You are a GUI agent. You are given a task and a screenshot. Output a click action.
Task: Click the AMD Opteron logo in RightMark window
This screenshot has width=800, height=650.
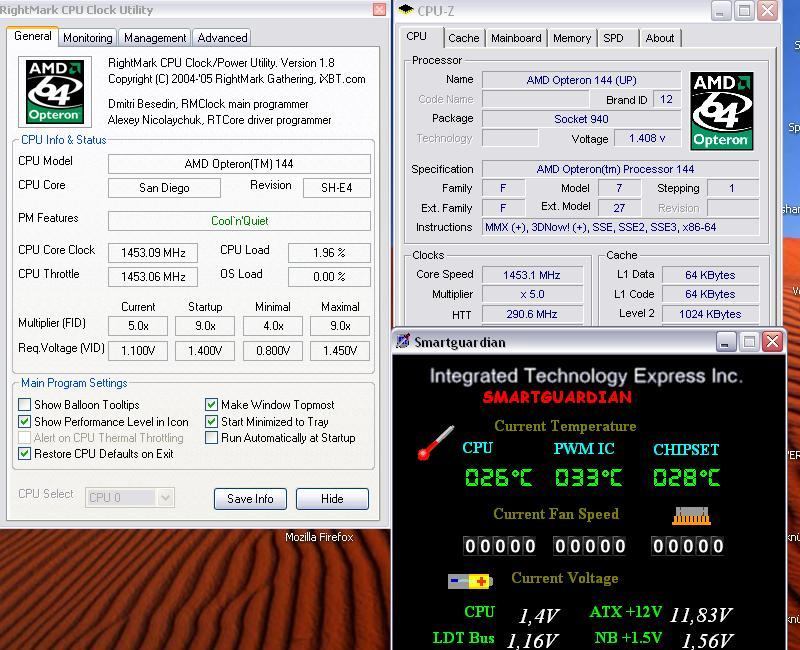coord(55,92)
